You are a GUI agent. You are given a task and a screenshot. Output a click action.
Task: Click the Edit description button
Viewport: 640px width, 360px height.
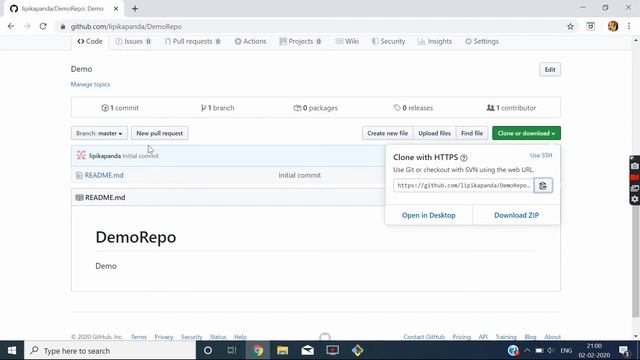550,69
